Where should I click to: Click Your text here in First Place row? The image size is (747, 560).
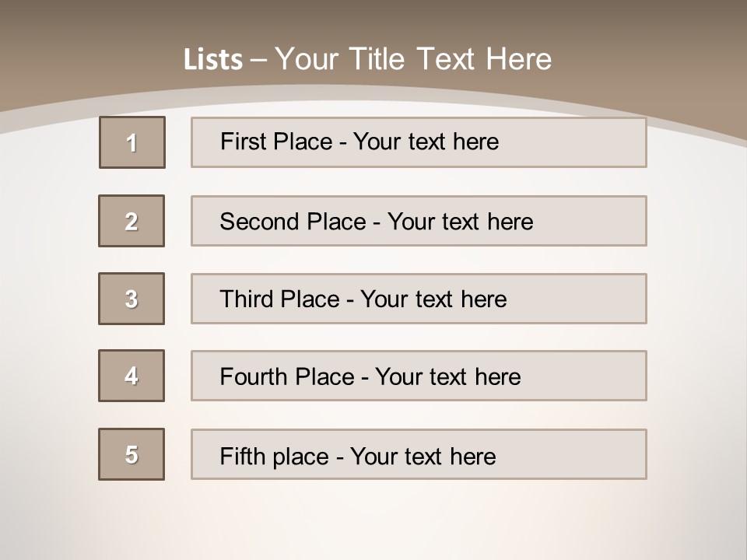(x=426, y=142)
